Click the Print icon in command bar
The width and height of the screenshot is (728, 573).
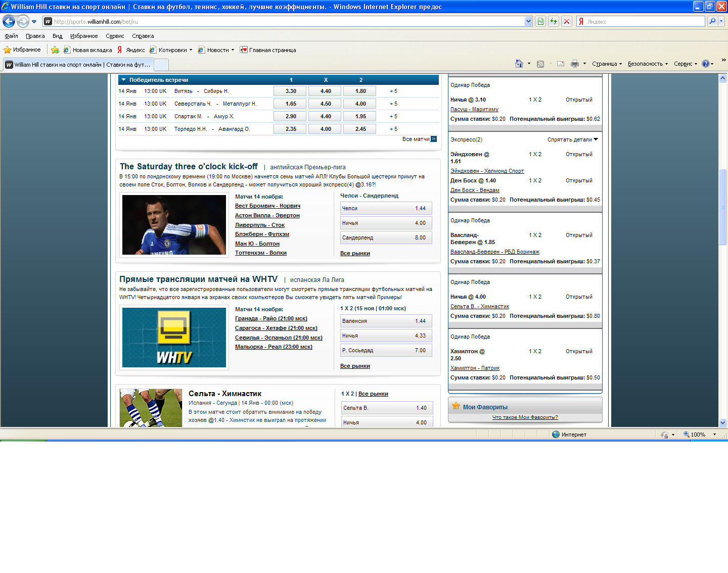tap(575, 64)
